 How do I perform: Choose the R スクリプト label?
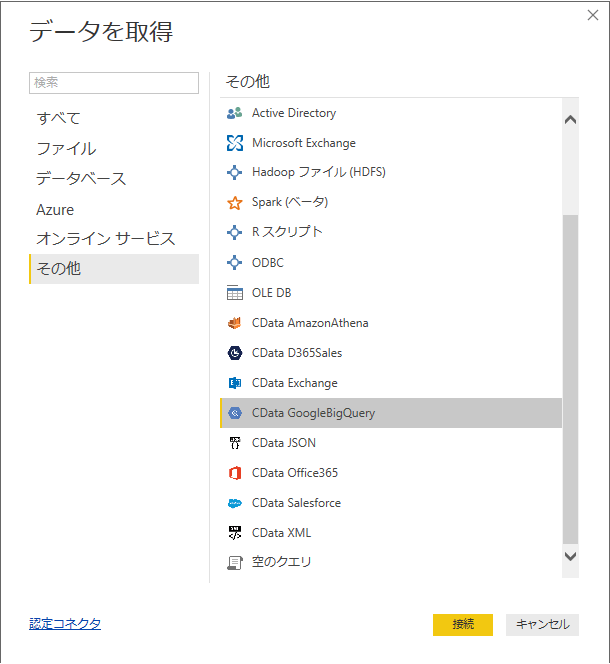(x=287, y=232)
